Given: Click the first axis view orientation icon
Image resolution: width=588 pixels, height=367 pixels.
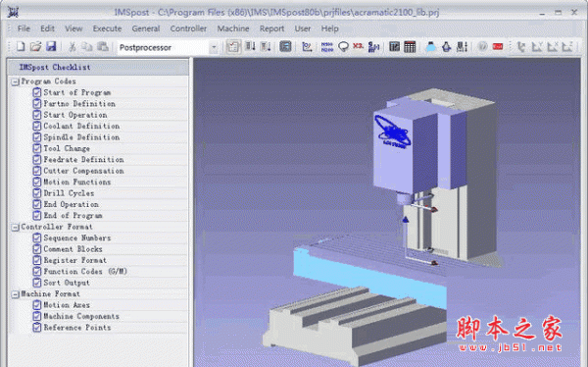Looking at the screenshot, I should [521, 47].
